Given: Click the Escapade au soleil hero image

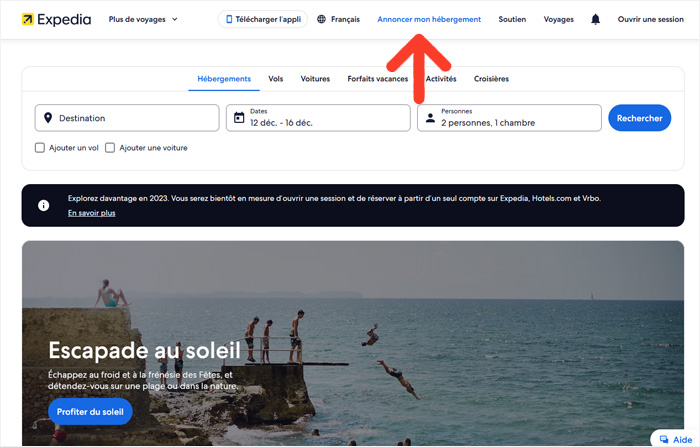Looking at the screenshot, I should [x=353, y=343].
